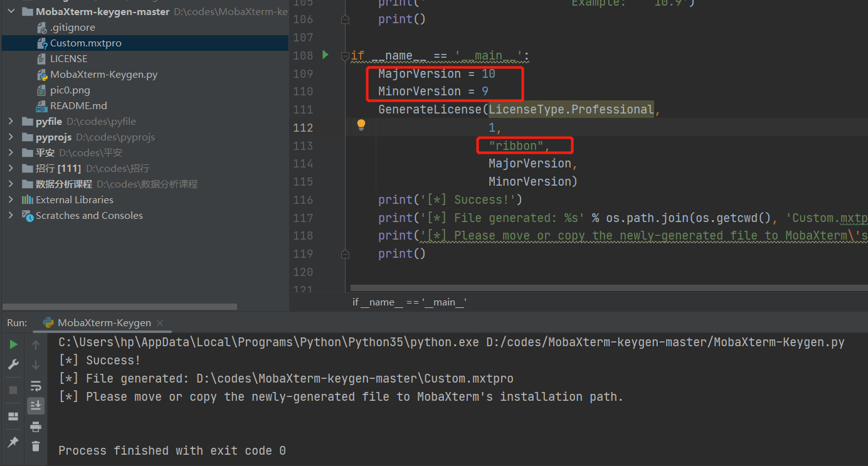Jump down the stack trace with down arrow

(36, 364)
